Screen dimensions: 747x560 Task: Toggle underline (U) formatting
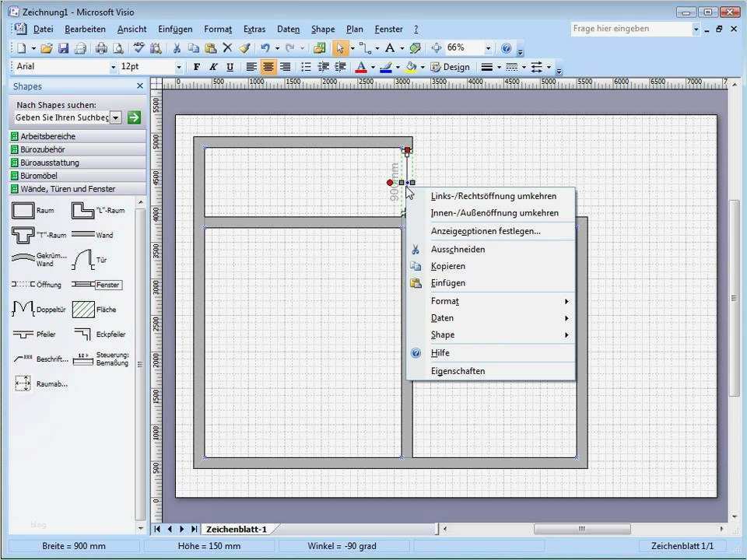click(230, 67)
